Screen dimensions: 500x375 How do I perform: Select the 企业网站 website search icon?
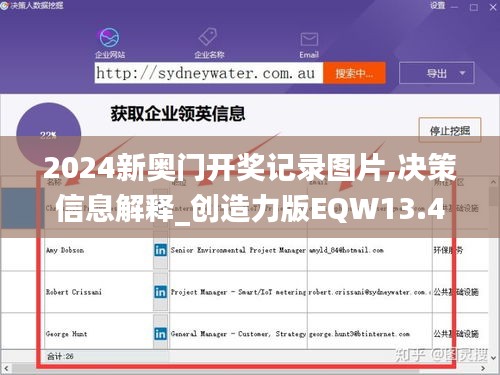pos(109,37)
